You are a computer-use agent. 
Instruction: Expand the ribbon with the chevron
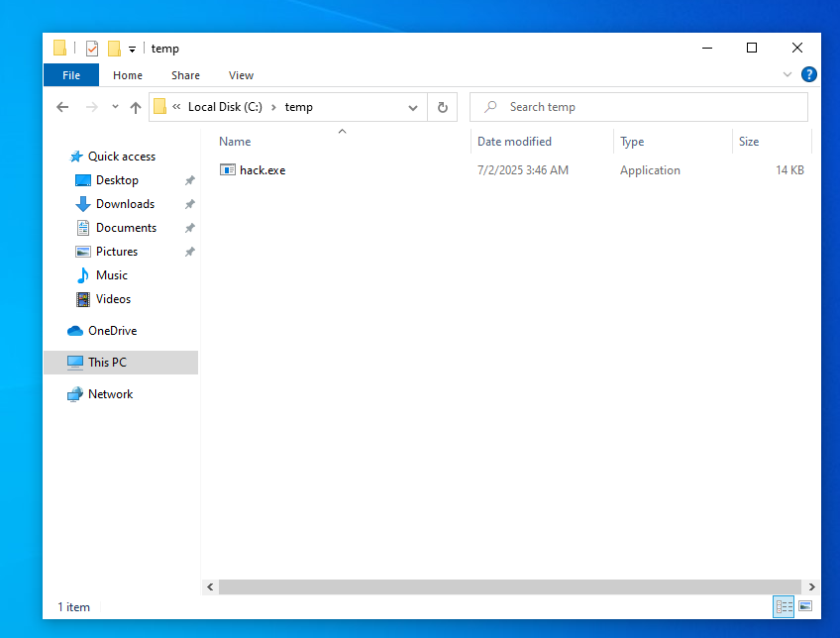click(787, 74)
